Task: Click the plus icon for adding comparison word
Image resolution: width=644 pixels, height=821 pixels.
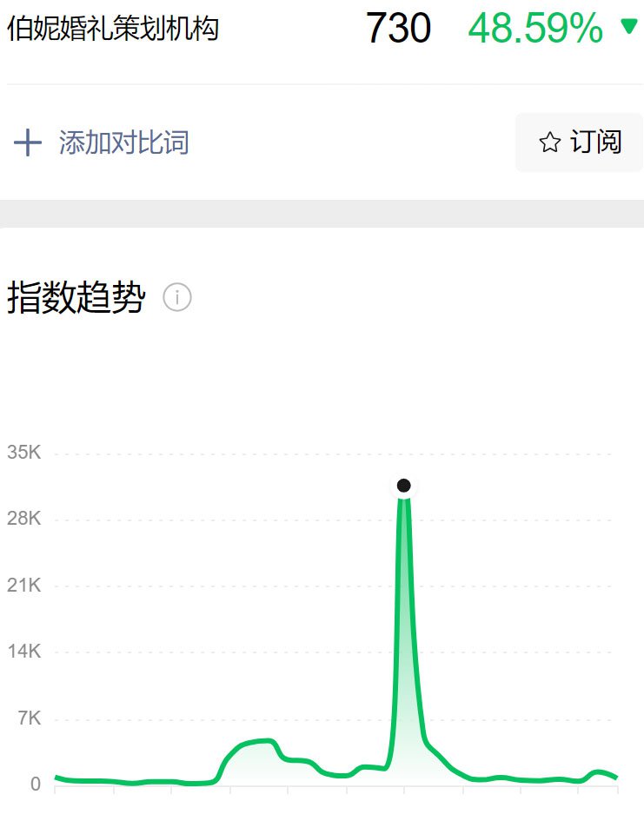Action: pos(27,142)
